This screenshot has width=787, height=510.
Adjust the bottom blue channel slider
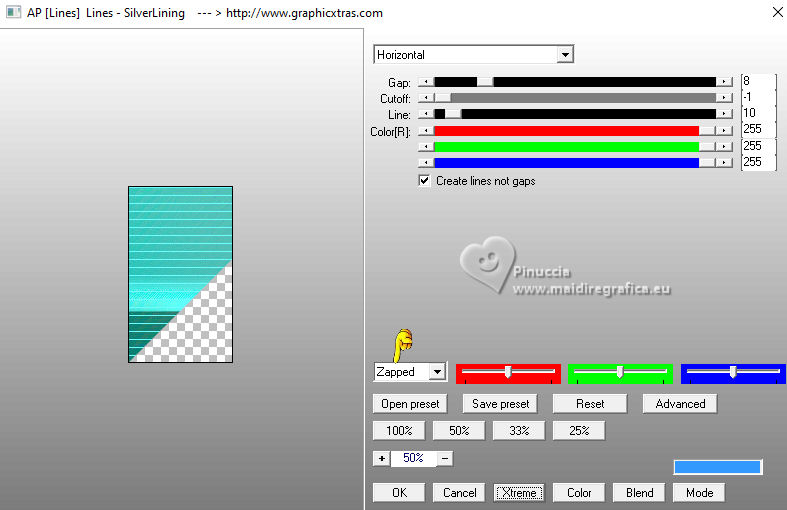733,374
